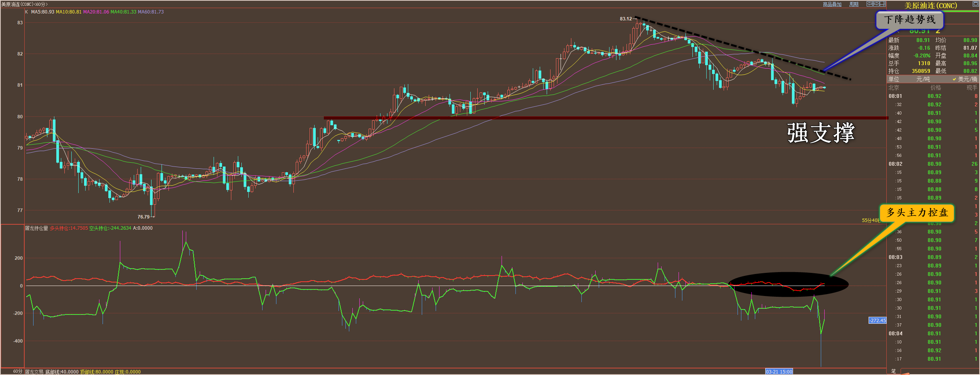Click the 76.79 low price label
980x375 pixels.
tap(143, 217)
